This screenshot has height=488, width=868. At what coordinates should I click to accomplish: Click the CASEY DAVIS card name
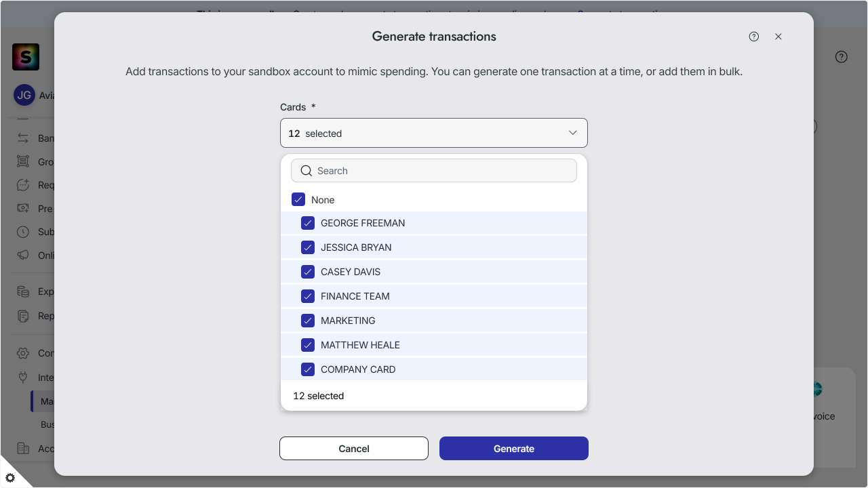click(351, 272)
